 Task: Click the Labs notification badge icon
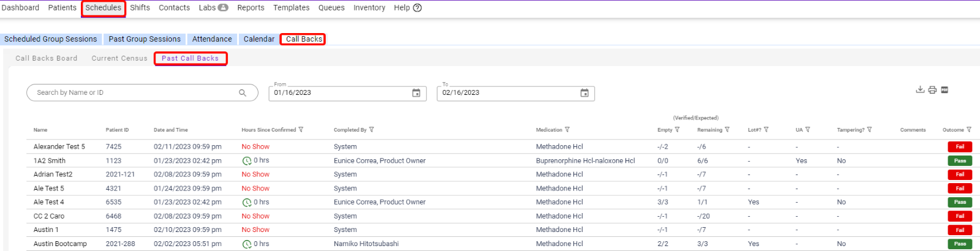pos(223,8)
